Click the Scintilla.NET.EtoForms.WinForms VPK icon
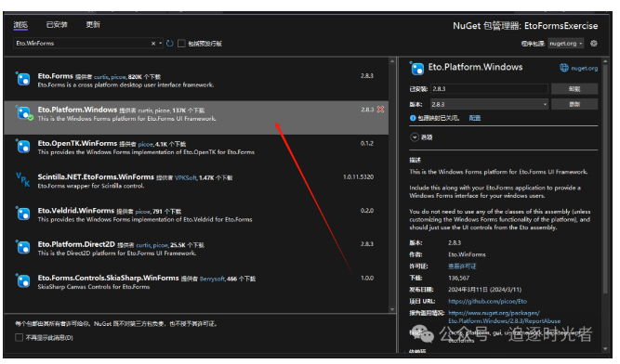Image resolution: width=620 pixels, height=364 pixels. coord(23,179)
